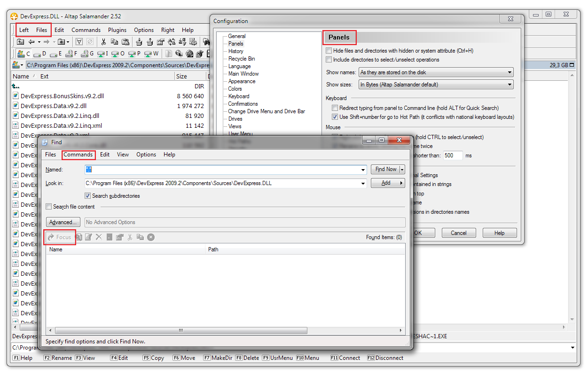Switch to drive C in drive bar
The height and width of the screenshot is (373, 588).
pyautogui.click(x=24, y=54)
